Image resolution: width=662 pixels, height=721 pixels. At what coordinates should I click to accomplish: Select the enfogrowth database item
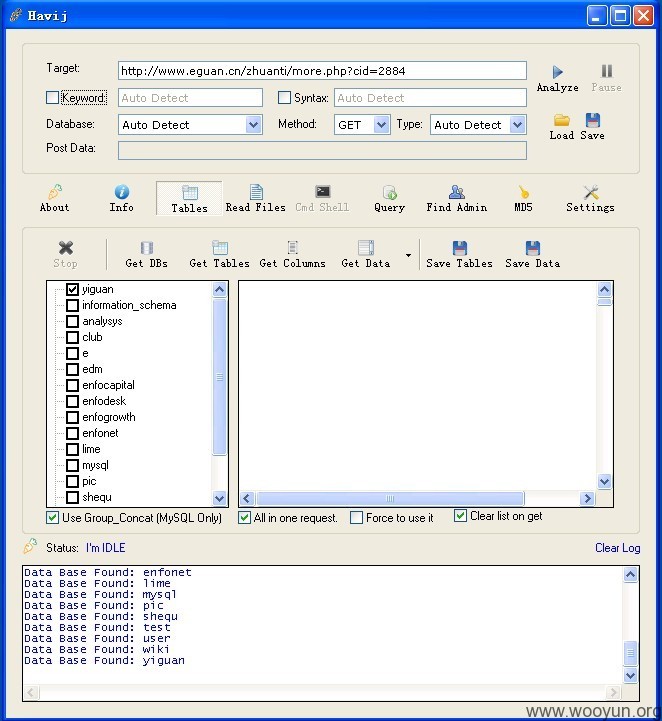[x=109, y=417]
